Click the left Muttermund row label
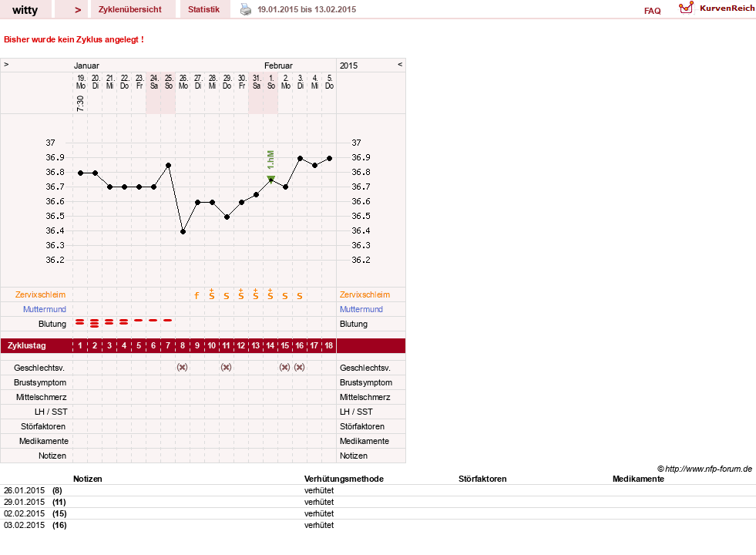Viewport: 756px width, 555px height. [x=45, y=309]
